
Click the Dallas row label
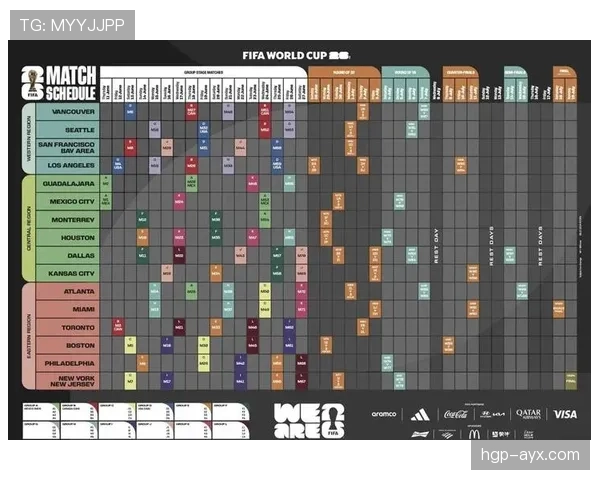coord(68,255)
